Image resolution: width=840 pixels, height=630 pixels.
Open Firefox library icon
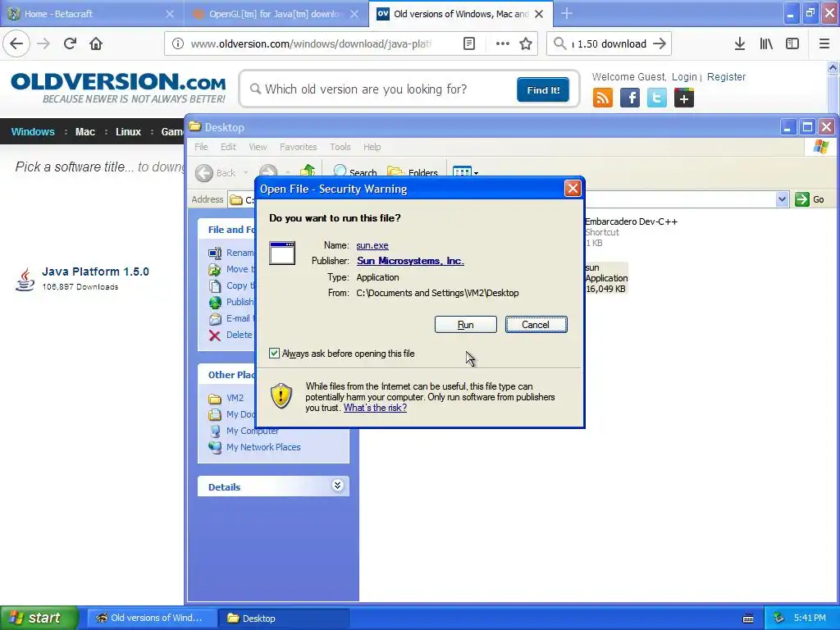coord(766,43)
